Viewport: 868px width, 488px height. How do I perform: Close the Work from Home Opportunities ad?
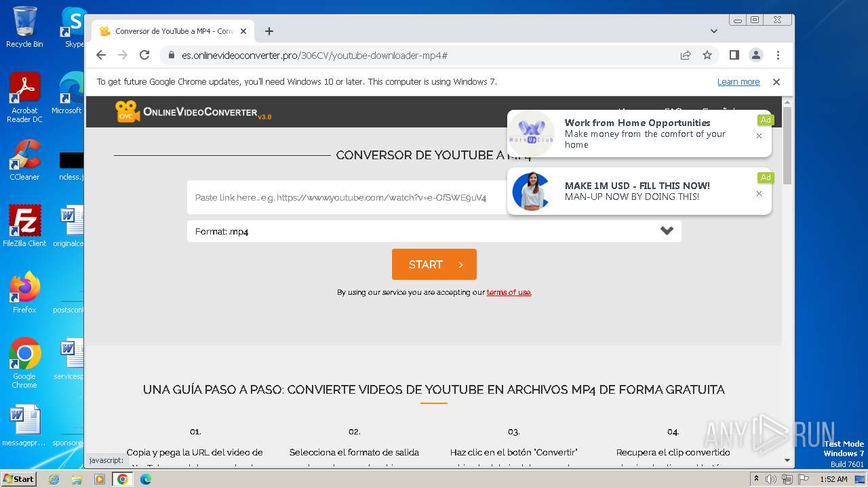pos(759,136)
